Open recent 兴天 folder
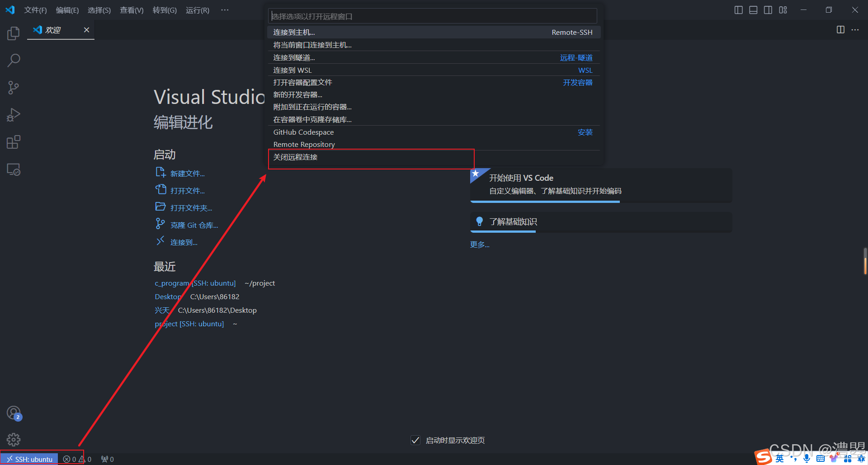The image size is (868, 465). tap(162, 310)
